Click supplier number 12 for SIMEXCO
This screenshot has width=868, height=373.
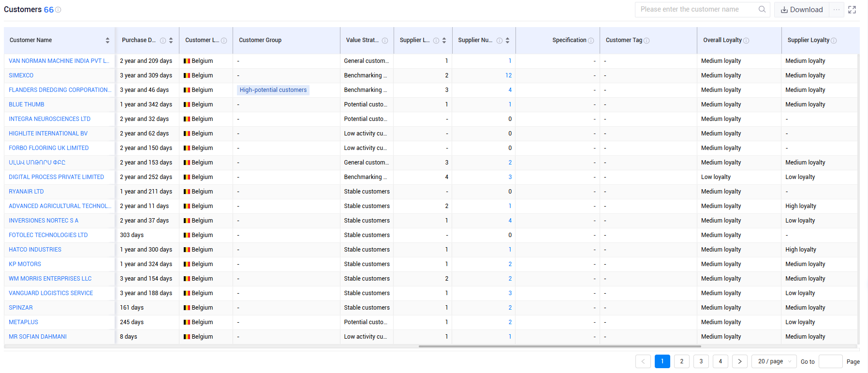click(508, 75)
